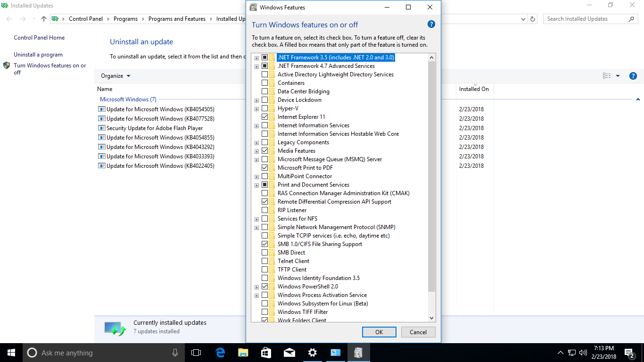Sort updates by Installed On column
644x362 pixels.
coord(474,89)
